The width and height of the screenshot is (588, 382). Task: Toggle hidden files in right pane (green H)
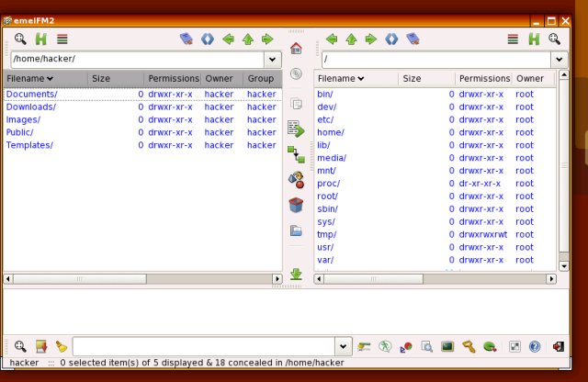(x=534, y=39)
